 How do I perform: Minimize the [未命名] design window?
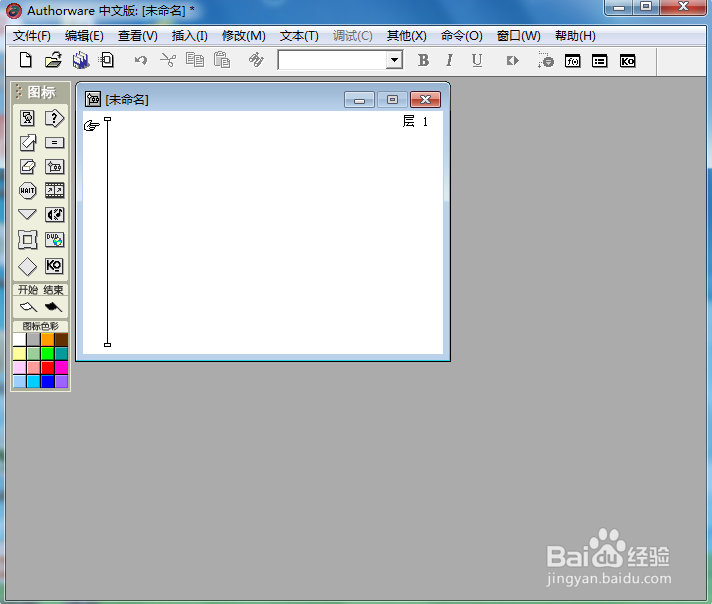tap(359, 99)
